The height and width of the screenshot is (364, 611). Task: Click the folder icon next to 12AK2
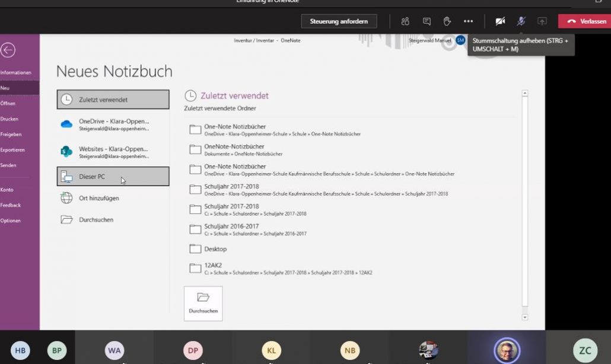point(195,268)
